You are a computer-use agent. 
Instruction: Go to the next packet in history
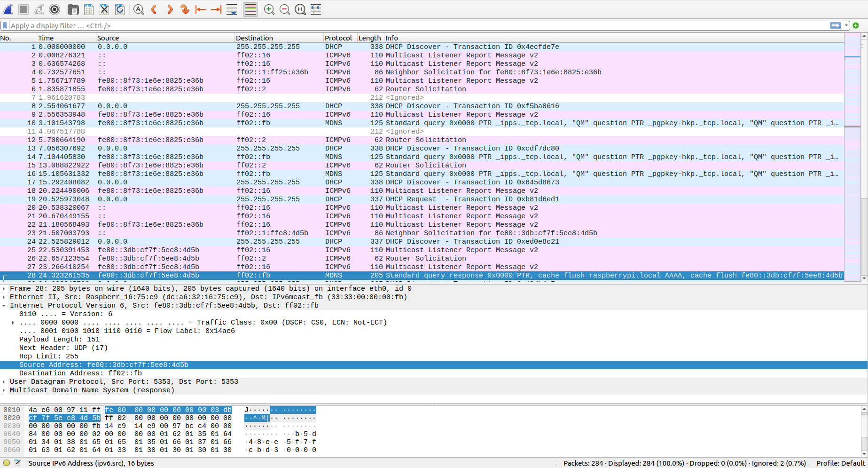click(x=169, y=9)
